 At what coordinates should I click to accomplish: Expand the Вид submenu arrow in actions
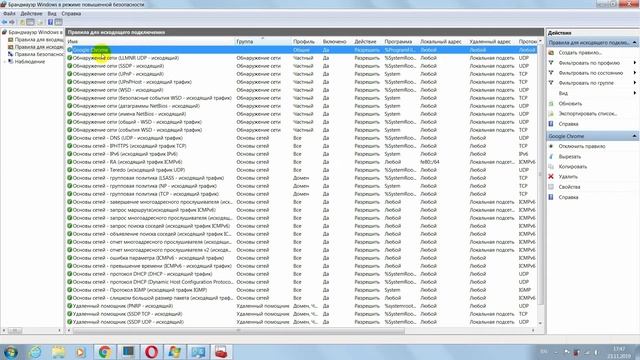635,93
